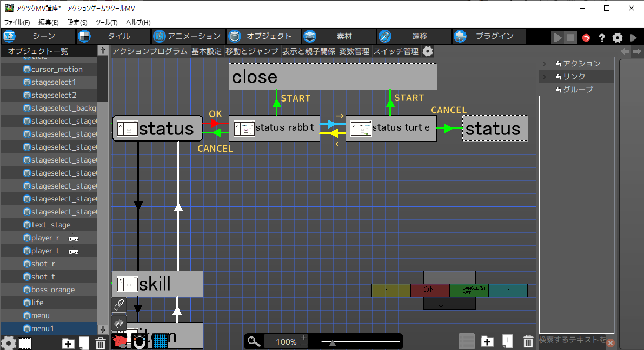Click the zoom slider handle

pyautogui.click(x=333, y=342)
